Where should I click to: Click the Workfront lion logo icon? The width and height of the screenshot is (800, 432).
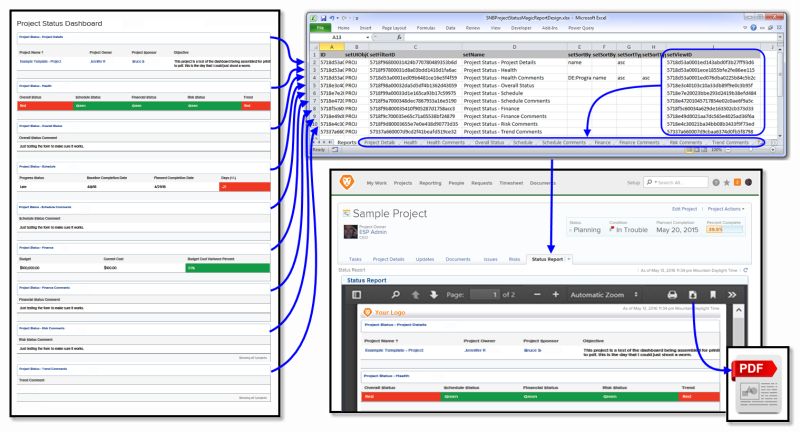(346, 182)
